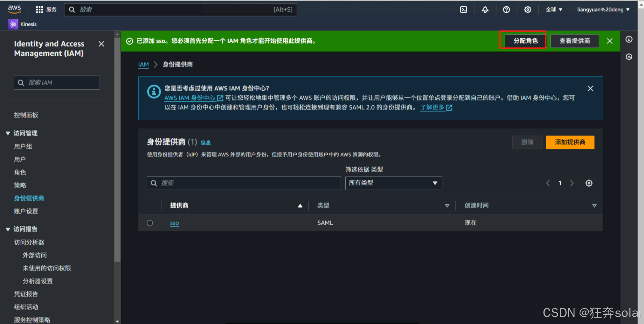Click the 信息 link next to heading
The image size is (644, 324).
[x=206, y=143]
